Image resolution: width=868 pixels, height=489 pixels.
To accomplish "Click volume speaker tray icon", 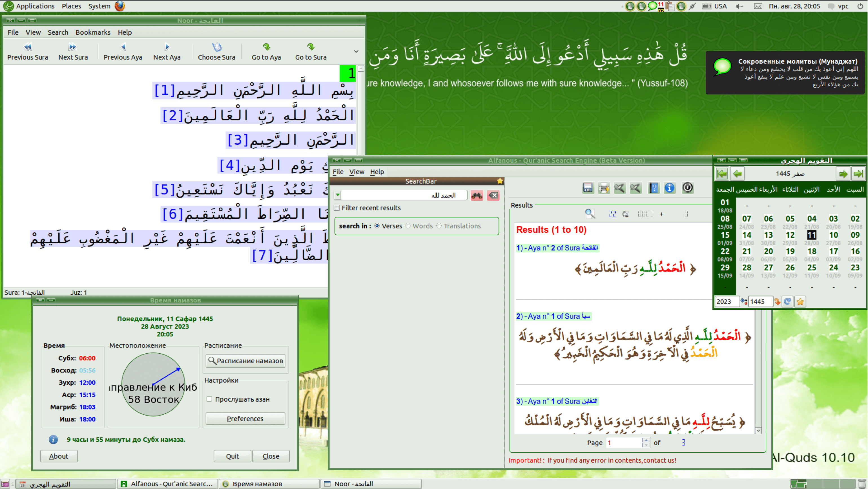I will [x=739, y=6].
